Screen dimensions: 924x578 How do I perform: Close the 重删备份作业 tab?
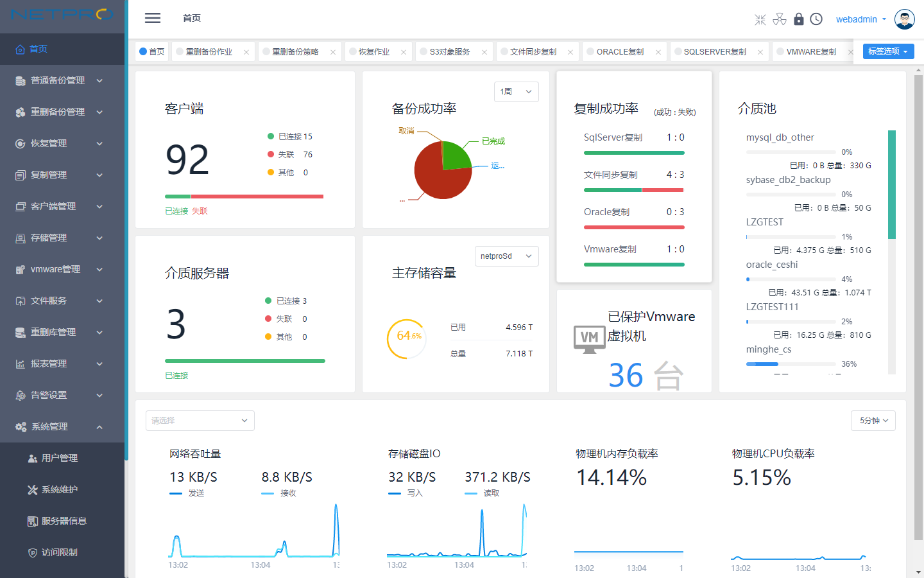pyautogui.click(x=246, y=52)
